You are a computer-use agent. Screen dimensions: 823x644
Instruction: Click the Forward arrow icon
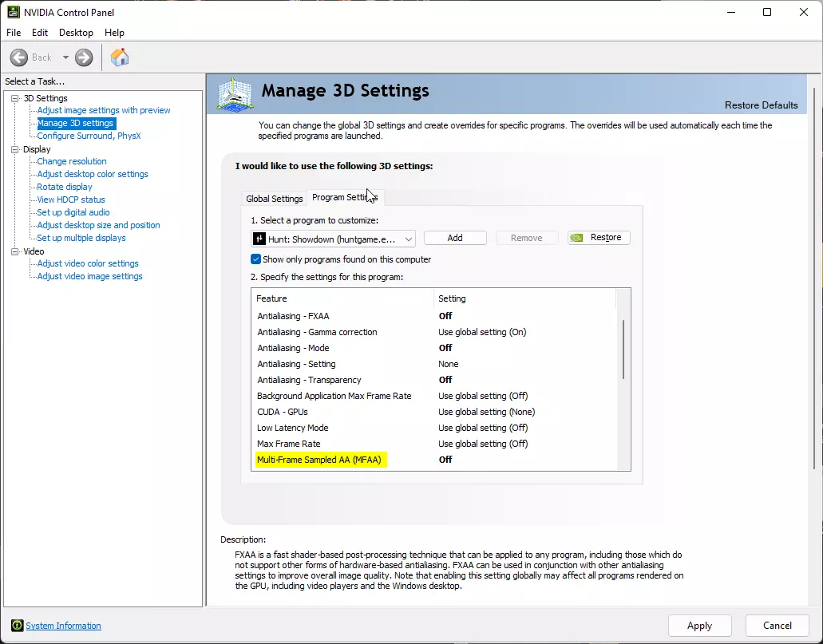[84, 57]
